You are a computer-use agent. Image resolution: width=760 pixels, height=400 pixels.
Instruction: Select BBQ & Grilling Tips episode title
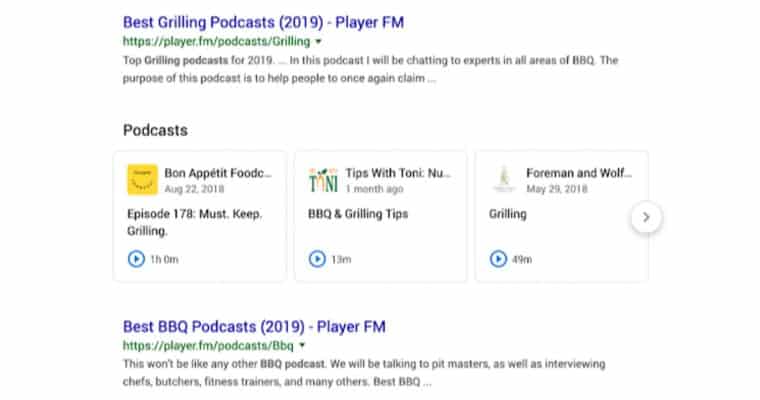pyautogui.click(x=358, y=214)
